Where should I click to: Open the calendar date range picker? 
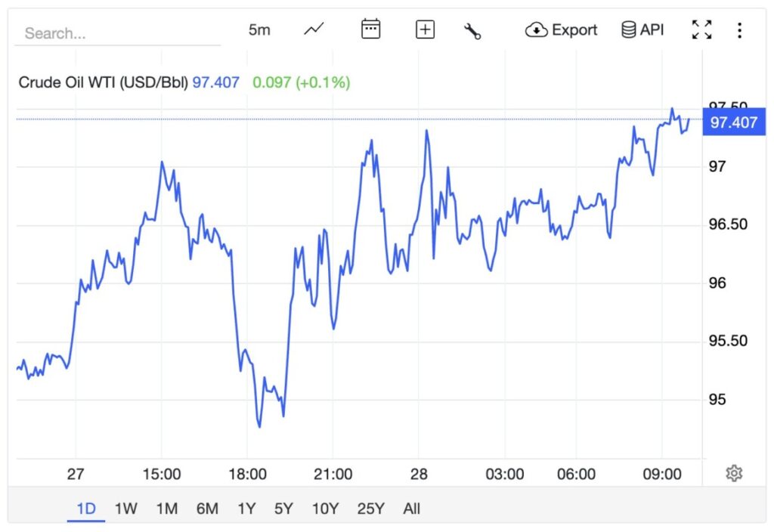[x=370, y=30]
